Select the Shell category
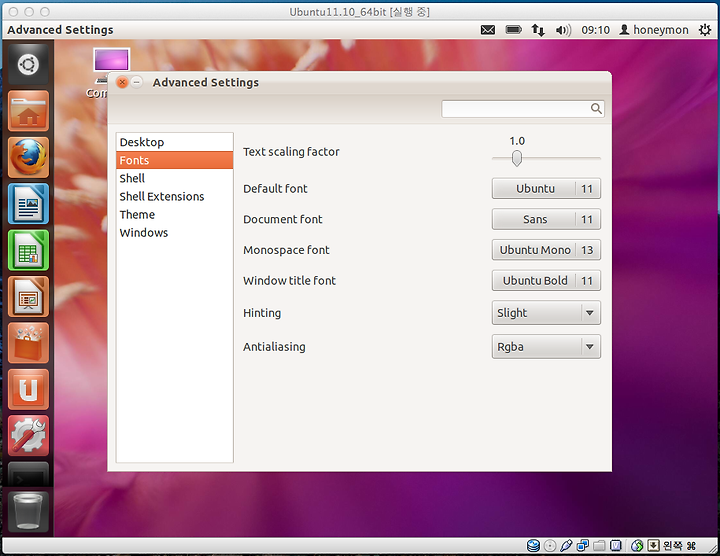This screenshot has width=720, height=556. coord(174,179)
